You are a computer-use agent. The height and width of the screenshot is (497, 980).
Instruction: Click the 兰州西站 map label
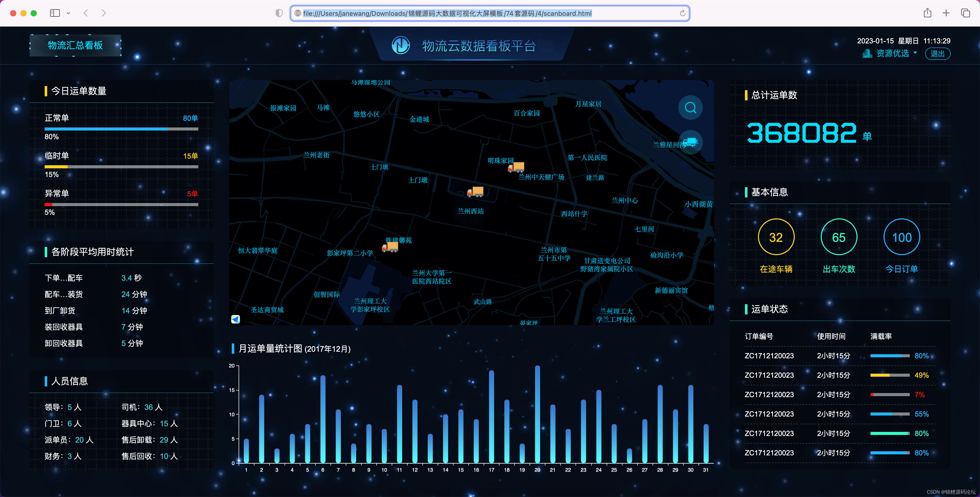471,211
